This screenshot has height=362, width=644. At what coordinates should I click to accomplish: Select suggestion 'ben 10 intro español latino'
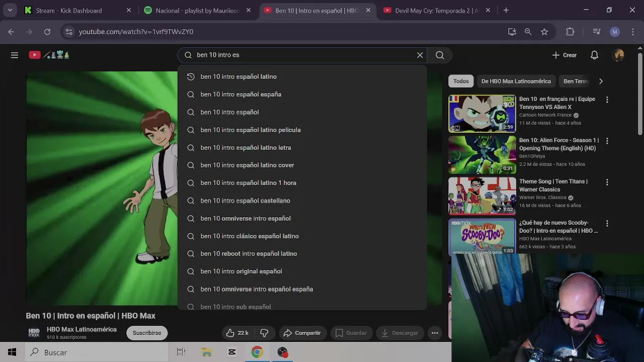point(302,76)
